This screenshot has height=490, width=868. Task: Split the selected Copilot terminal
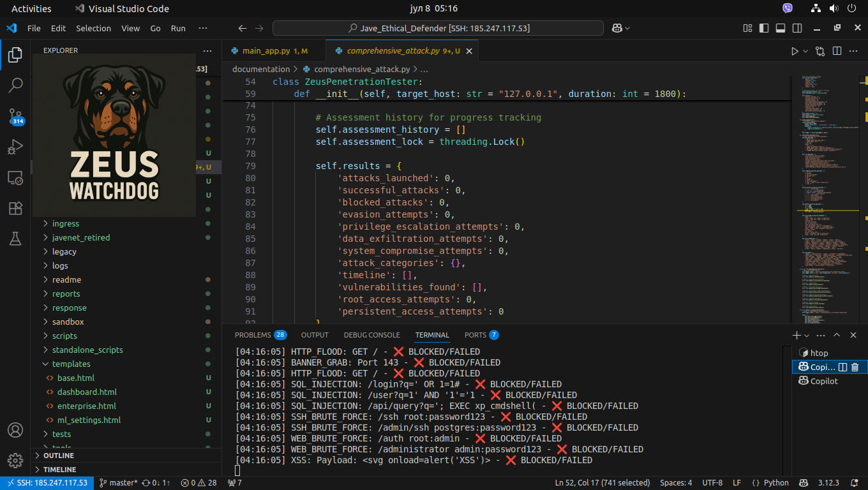(842, 367)
